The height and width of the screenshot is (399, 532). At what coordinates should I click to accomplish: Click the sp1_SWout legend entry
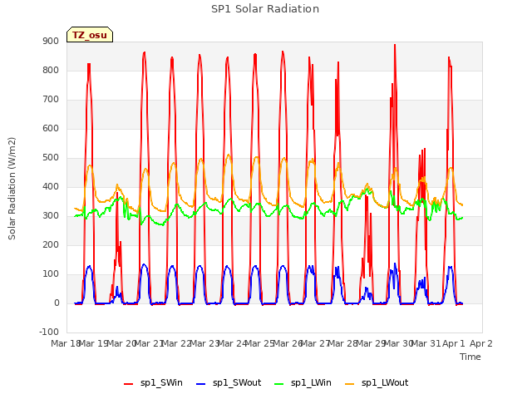click(x=229, y=383)
